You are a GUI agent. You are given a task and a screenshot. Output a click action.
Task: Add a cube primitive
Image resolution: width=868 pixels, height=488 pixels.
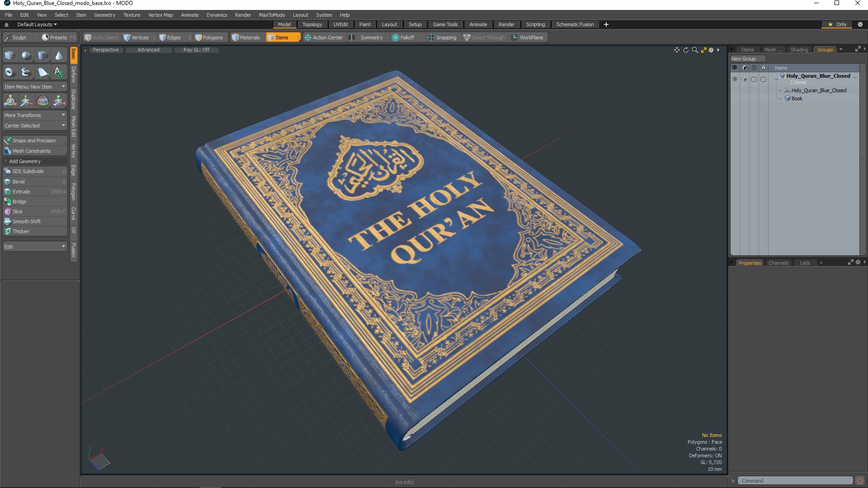[x=9, y=55]
